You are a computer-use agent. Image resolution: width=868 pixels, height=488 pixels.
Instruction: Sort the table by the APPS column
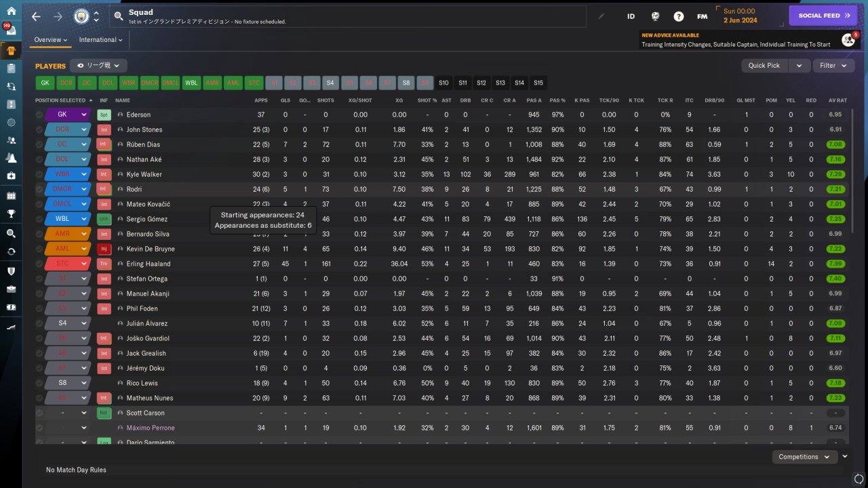(x=261, y=100)
